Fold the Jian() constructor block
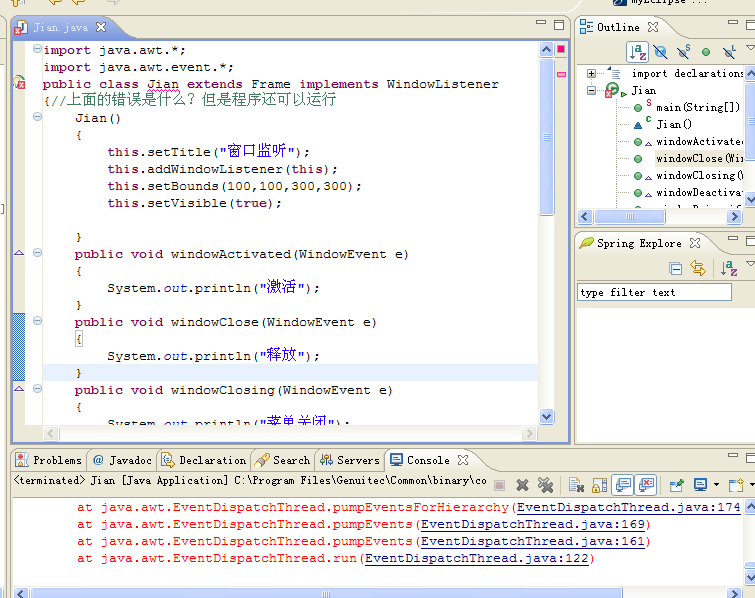Image resolution: width=755 pixels, height=598 pixels. [x=37, y=117]
